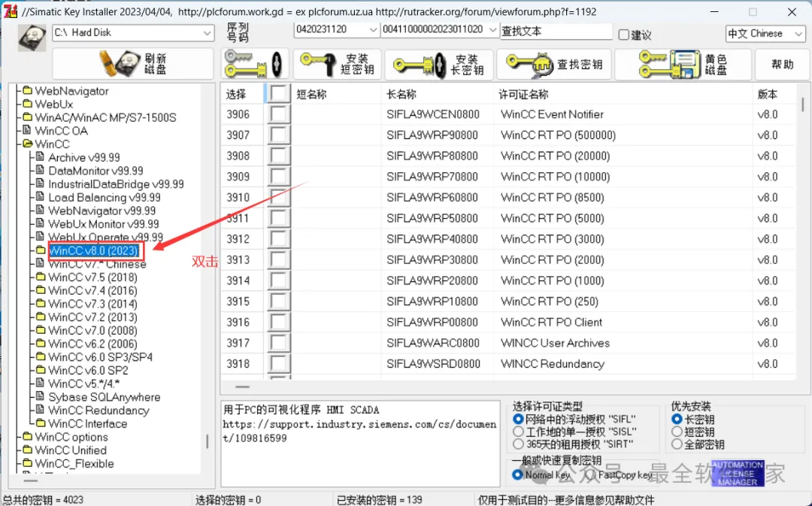
Task: Open the Help (帮助) button
Action: pos(782,64)
